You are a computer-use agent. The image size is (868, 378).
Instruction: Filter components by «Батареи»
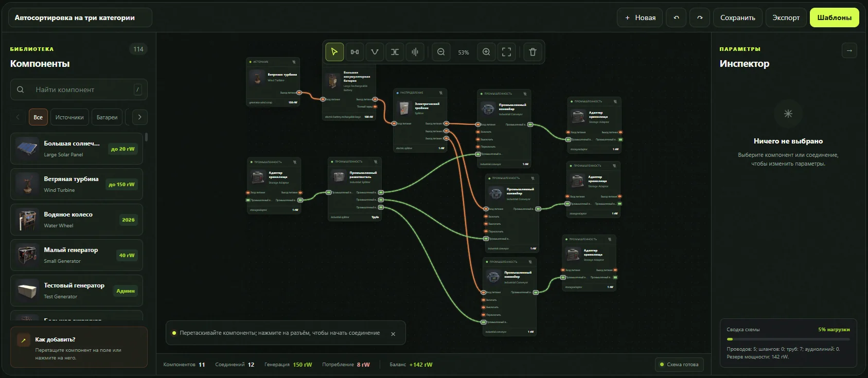point(107,117)
